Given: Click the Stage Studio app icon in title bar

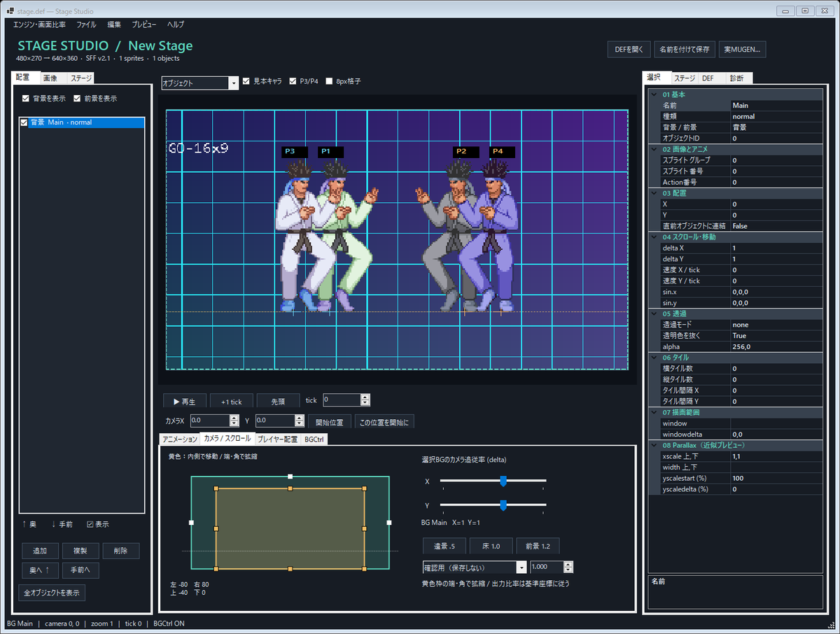Looking at the screenshot, I should point(10,11).
